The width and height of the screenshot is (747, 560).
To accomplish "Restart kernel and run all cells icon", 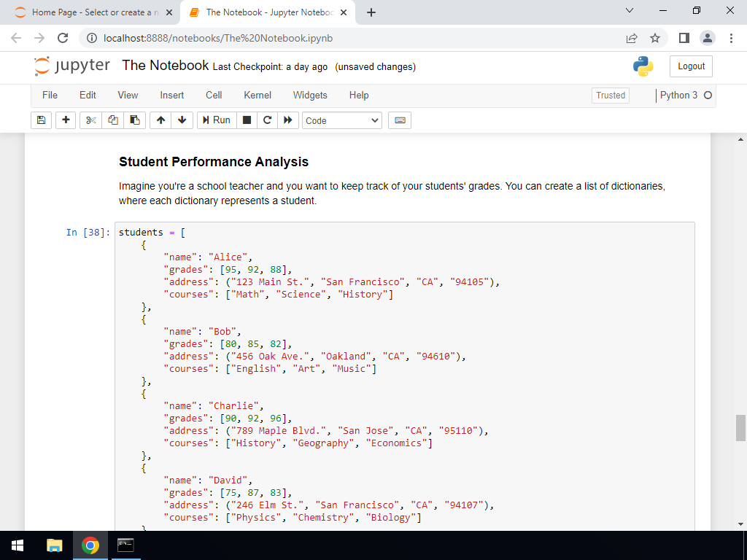I will click(288, 120).
